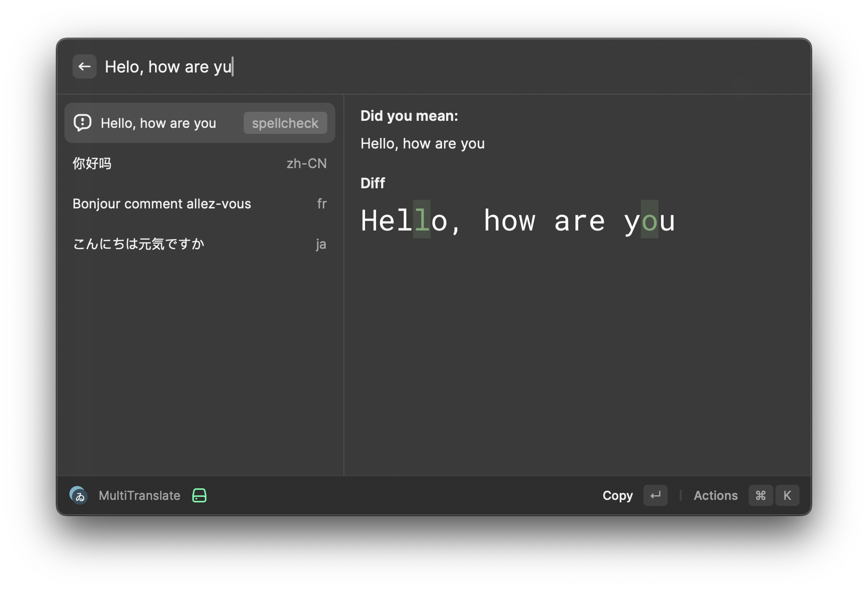Image resolution: width=868 pixels, height=590 pixels.
Task: Click the suggested text under 'Did you mean'
Action: click(422, 143)
